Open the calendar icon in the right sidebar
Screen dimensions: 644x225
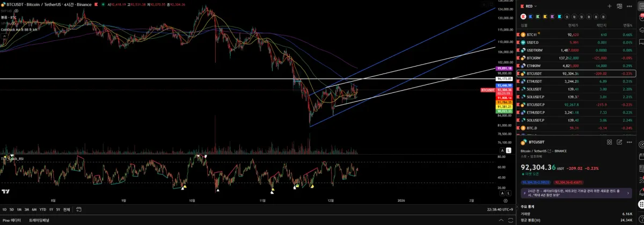(x=641, y=157)
